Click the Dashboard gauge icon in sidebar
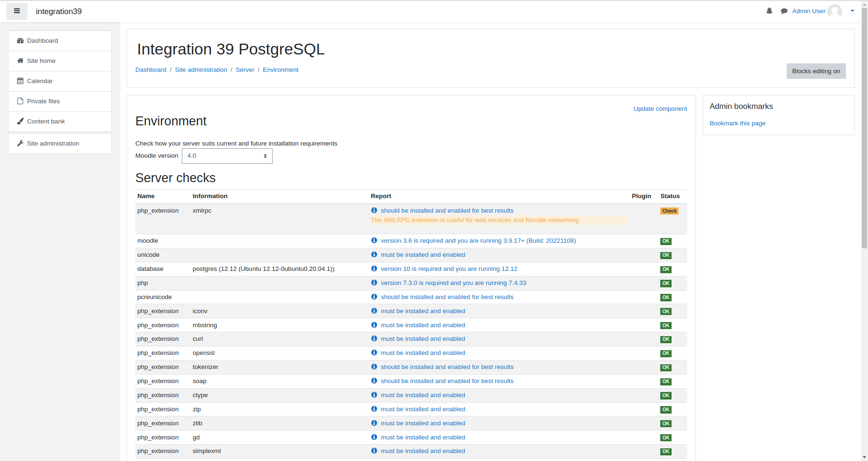868x461 pixels. pos(20,41)
